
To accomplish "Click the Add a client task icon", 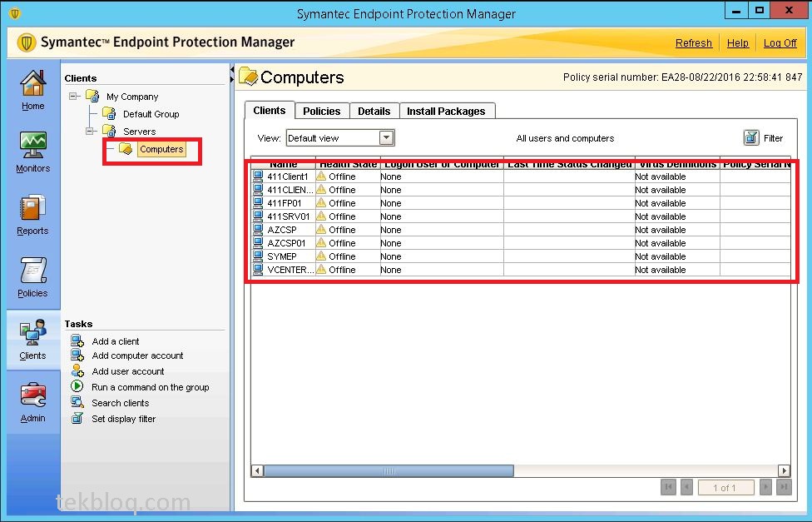I will (77, 341).
